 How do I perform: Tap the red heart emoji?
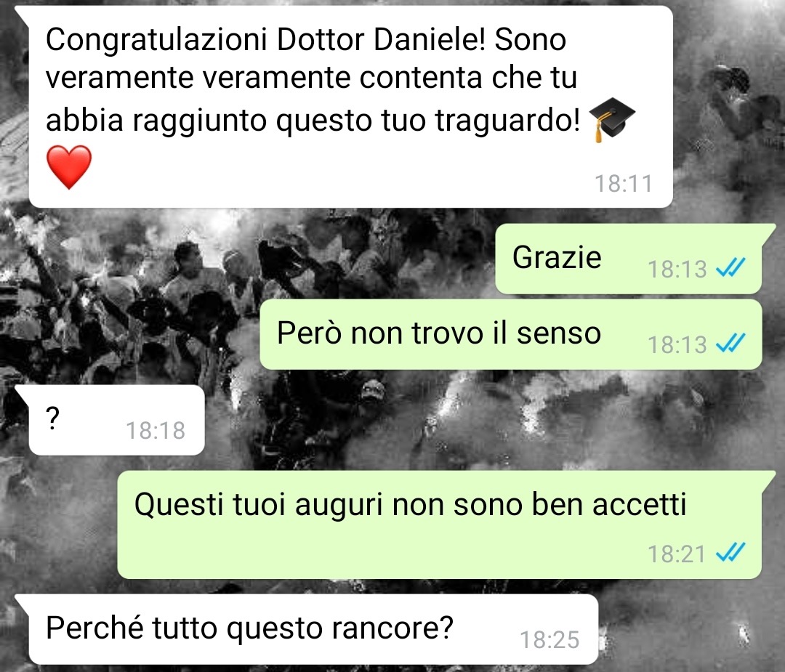[x=69, y=167]
